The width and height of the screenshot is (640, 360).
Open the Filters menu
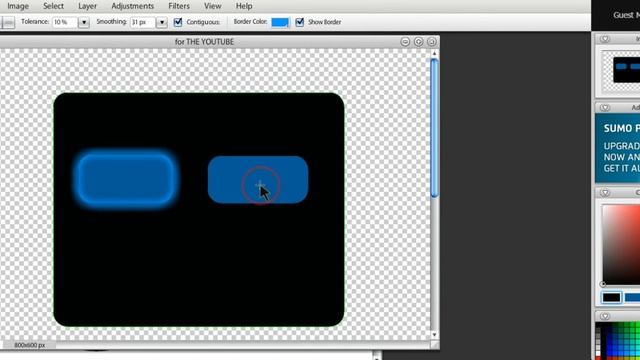[x=179, y=6]
